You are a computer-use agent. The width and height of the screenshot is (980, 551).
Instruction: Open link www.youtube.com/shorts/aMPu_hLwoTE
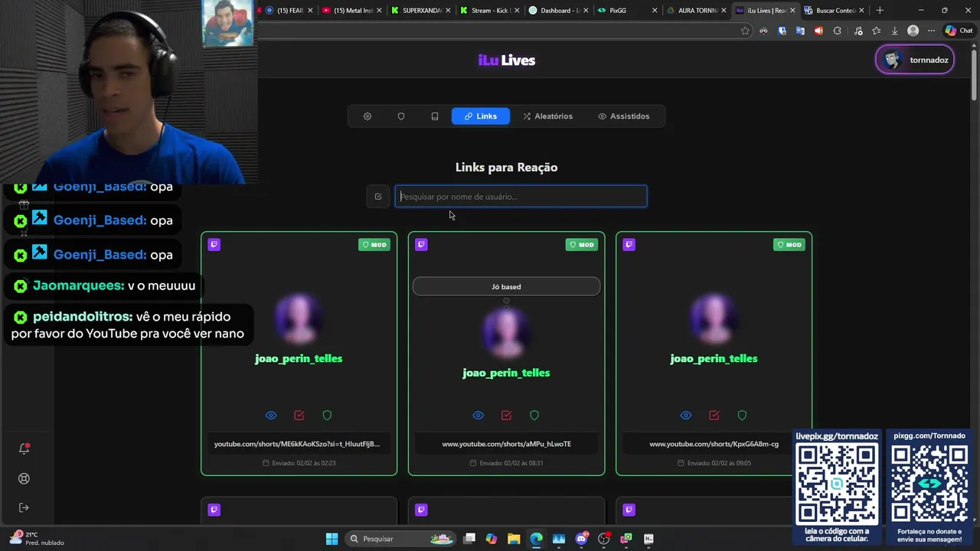coord(506,444)
